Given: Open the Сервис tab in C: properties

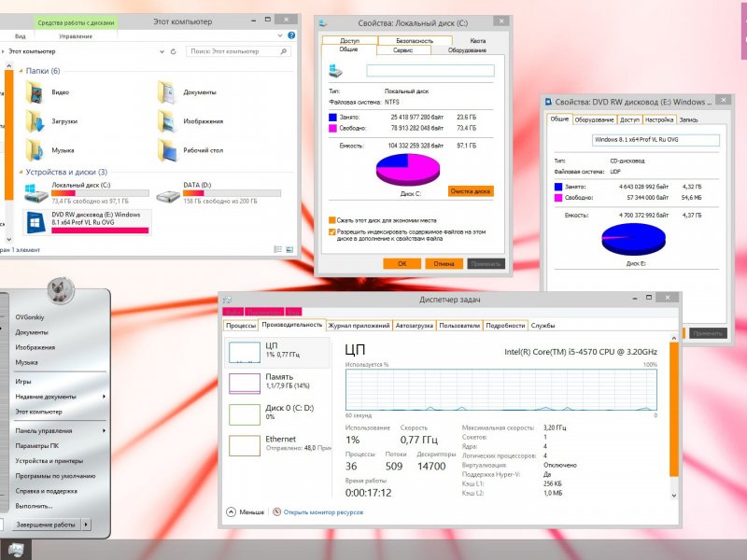Looking at the screenshot, I should pyautogui.click(x=403, y=50).
